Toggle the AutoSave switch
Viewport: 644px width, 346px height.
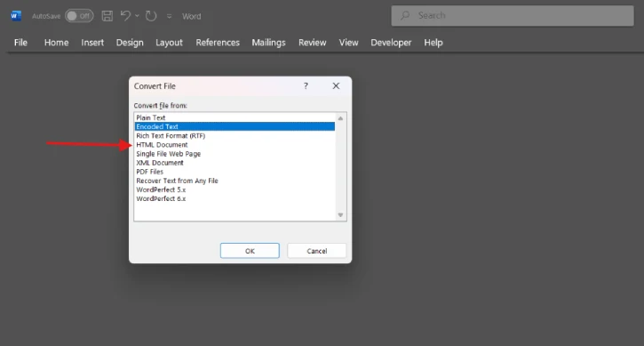pyautogui.click(x=79, y=16)
